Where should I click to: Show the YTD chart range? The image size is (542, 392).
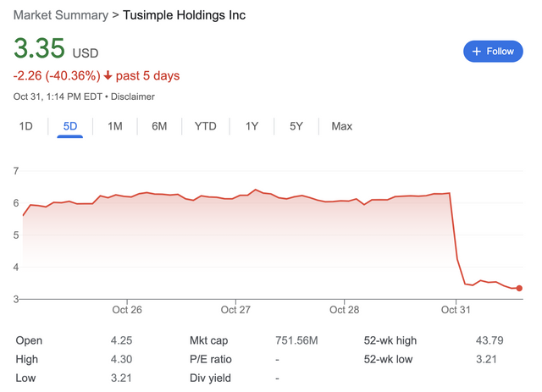tap(205, 126)
